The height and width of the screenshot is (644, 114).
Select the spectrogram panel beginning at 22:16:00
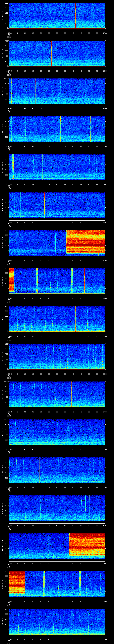pyautogui.click(x=57, y=16)
